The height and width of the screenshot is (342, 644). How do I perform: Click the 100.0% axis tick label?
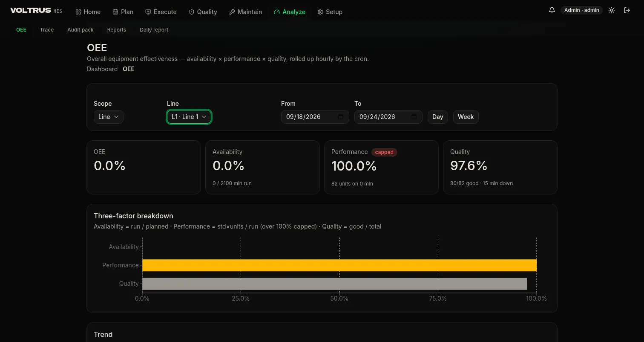click(536, 299)
